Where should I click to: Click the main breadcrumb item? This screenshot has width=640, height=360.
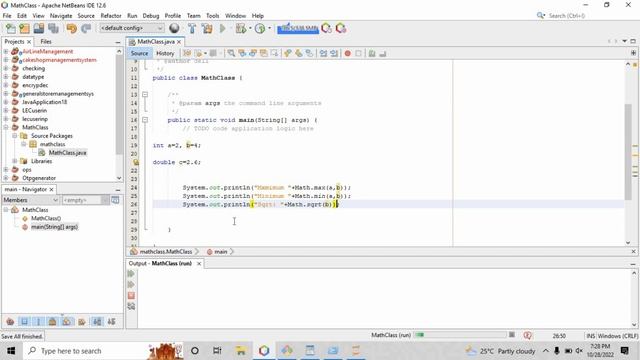(220, 252)
